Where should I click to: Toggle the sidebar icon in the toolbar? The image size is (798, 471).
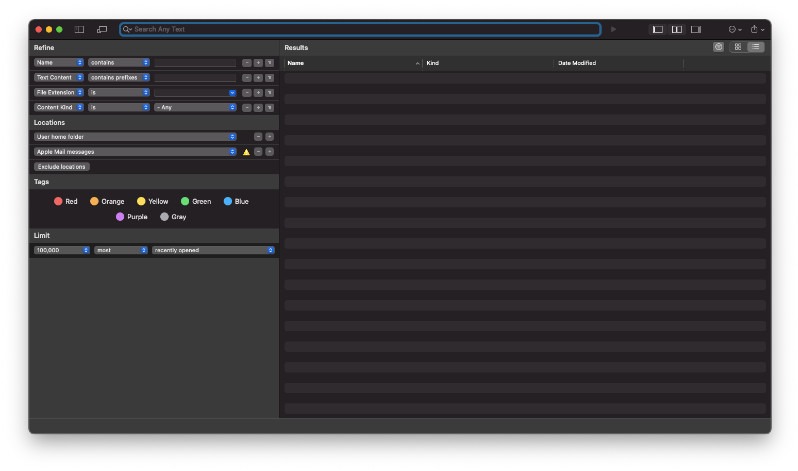79,30
